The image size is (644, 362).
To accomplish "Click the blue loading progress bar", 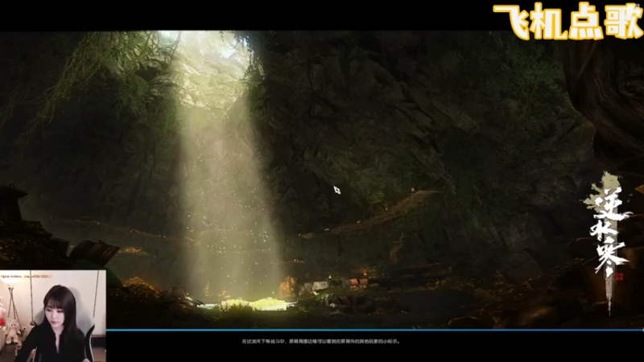I will (x=374, y=330).
